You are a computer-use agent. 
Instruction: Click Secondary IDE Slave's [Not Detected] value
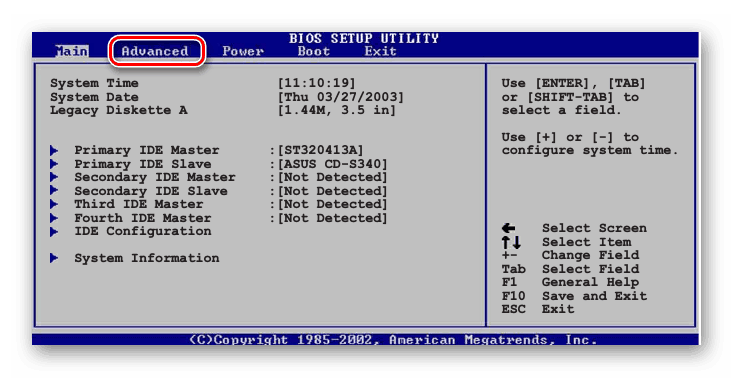pos(333,191)
